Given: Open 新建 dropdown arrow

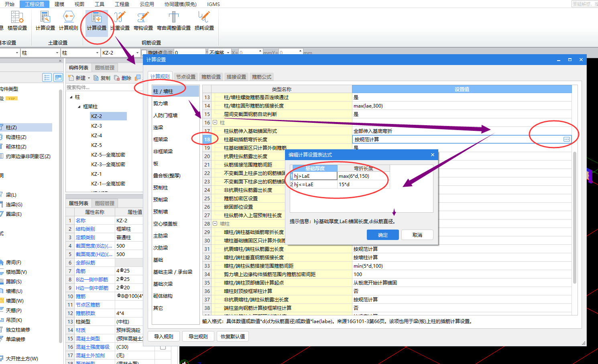Looking at the screenshot, I should tap(89, 78).
